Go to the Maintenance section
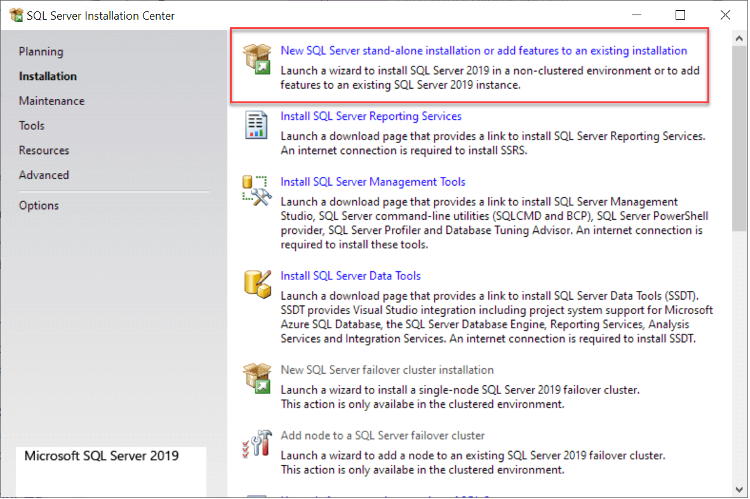This screenshot has width=750, height=499. click(52, 101)
